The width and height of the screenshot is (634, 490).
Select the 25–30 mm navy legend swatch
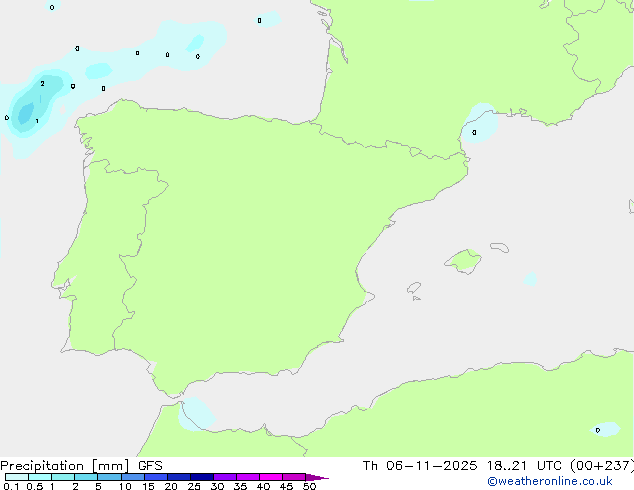pos(202,477)
